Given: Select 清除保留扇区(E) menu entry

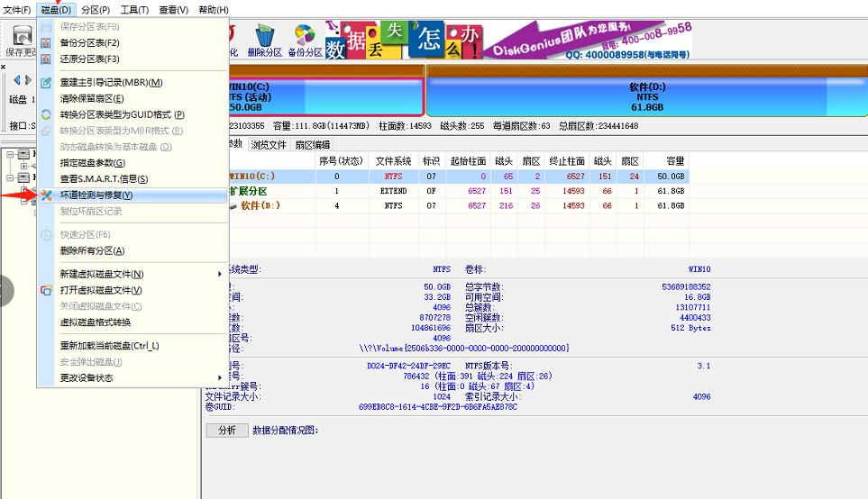Looking at the screenshot, I should click(x=132, y=98).
